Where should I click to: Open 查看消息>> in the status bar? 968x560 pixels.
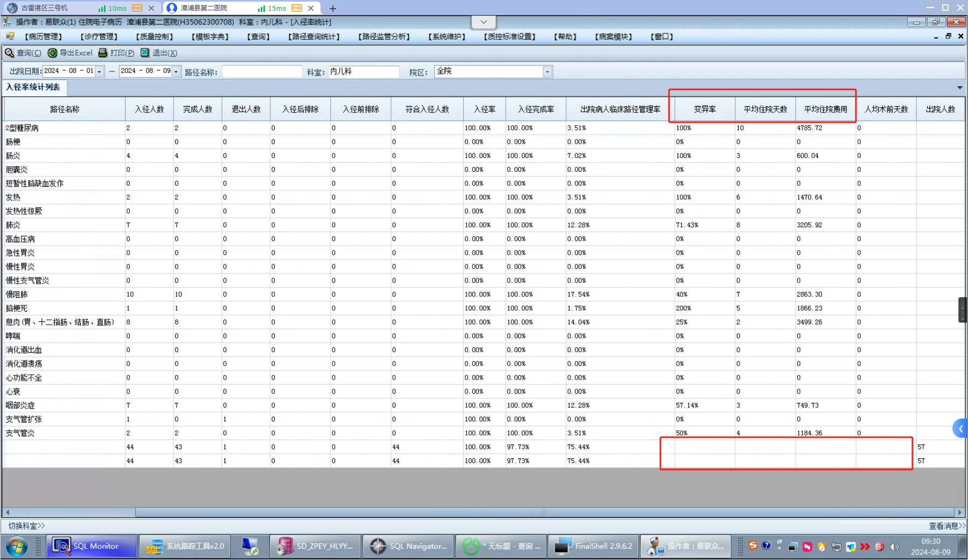coord(946,526)
